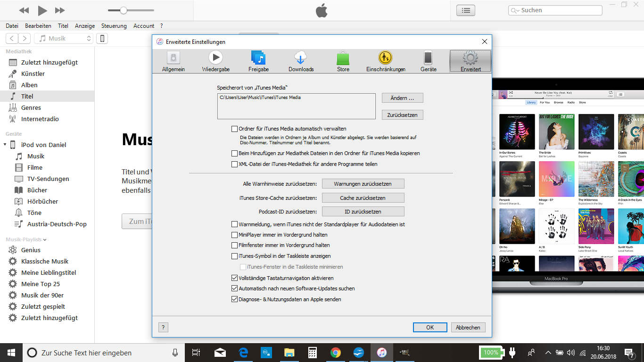Open the Datei menu

(x=12, y=26)
